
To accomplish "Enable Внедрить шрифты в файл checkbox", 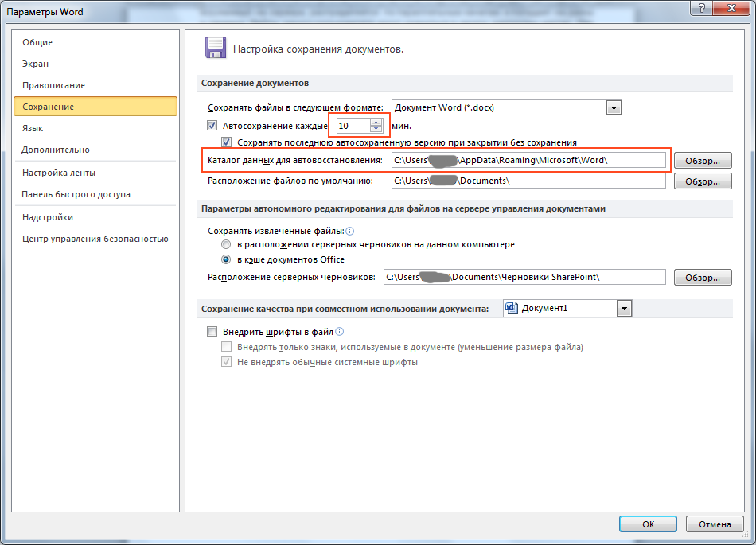I will [212, 332].
